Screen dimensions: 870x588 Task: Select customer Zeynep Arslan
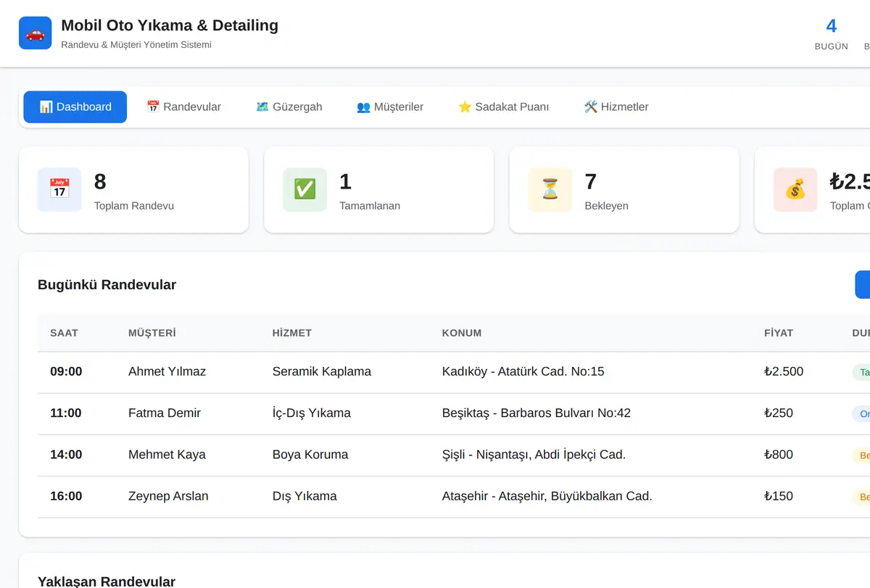coord(168,497)
